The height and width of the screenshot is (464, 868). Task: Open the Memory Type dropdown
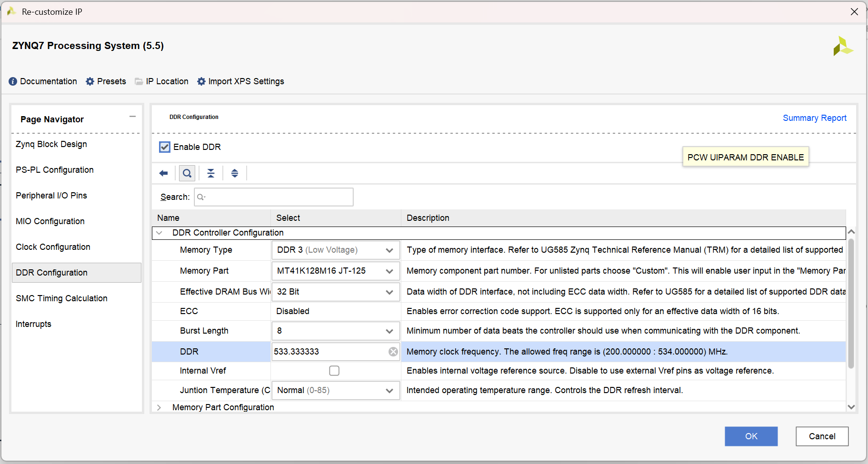(336, 250)
